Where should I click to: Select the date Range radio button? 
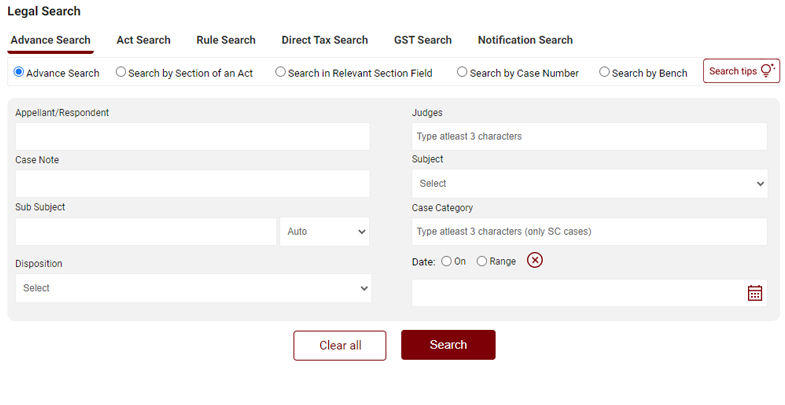(482, 261)
